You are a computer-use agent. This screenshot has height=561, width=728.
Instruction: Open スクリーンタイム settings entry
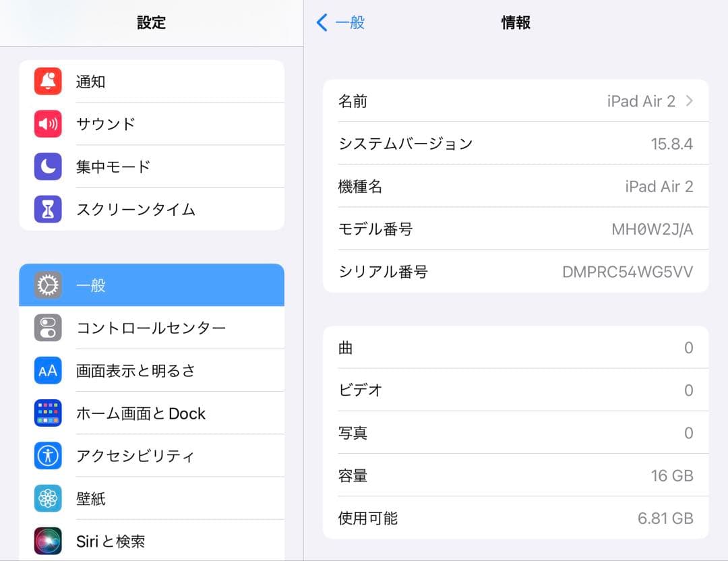135,209
